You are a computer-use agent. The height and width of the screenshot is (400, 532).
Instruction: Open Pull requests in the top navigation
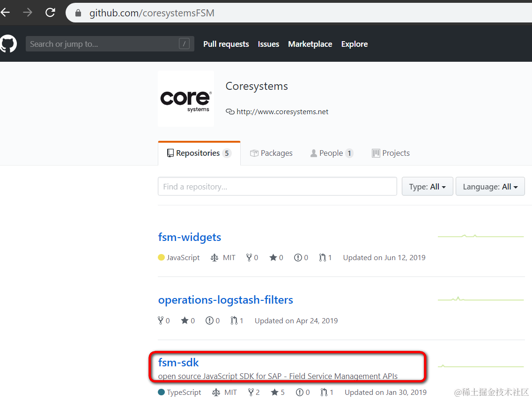pyautogui.click(x=226, y=44)
